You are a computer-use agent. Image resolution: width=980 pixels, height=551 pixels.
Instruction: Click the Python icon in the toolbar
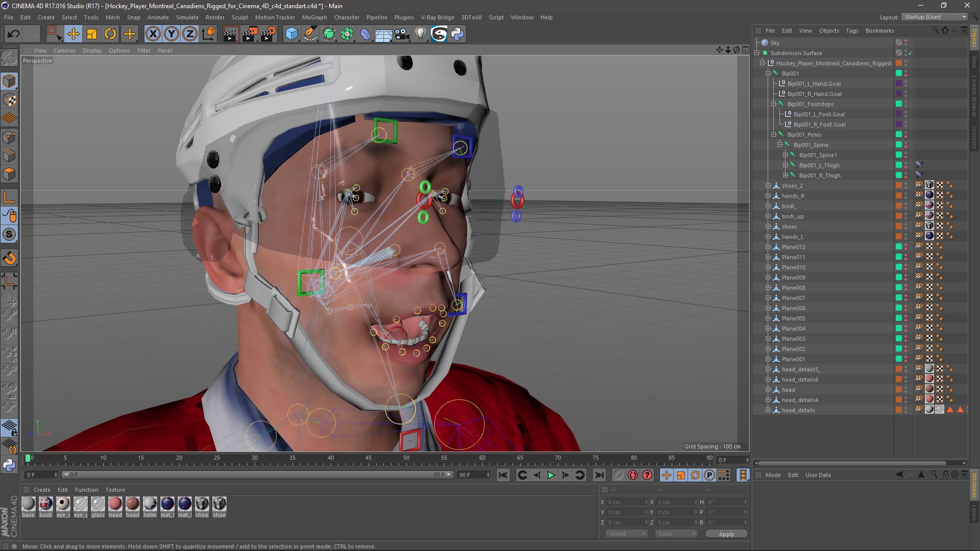pos(457,34)
